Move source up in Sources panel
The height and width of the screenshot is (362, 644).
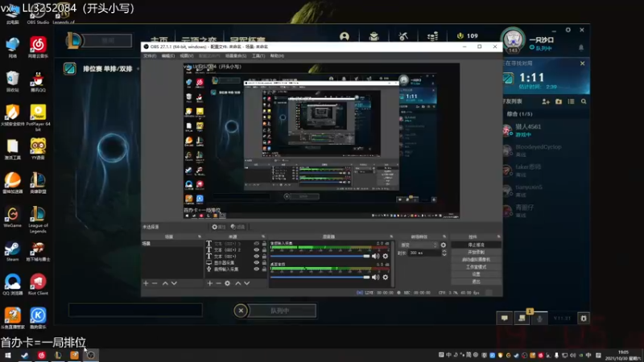click(237, 283)
